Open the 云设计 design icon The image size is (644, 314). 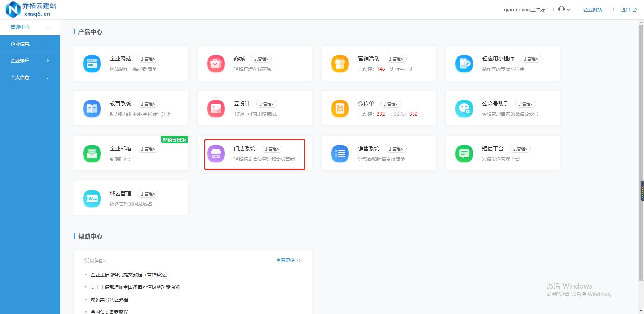click(216, 108)
